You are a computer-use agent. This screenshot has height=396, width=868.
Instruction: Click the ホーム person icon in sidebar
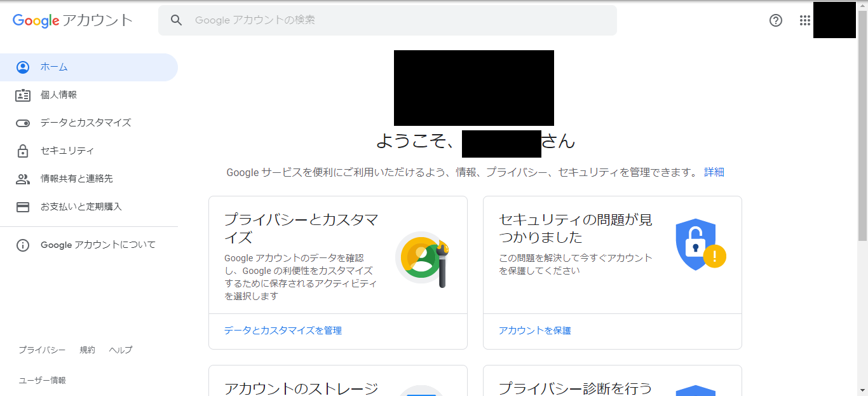tap(23, 67)
